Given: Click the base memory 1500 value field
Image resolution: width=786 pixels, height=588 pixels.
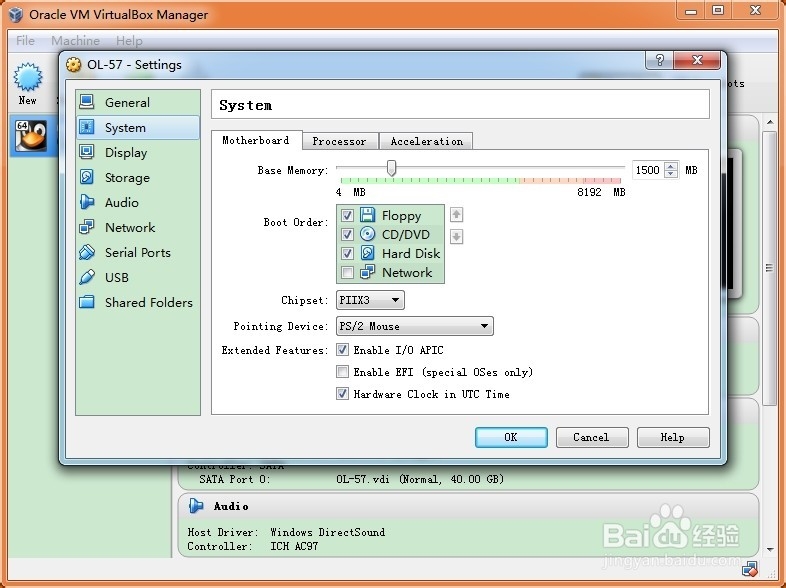Looking at the screenshot, I should pos(648,170).
